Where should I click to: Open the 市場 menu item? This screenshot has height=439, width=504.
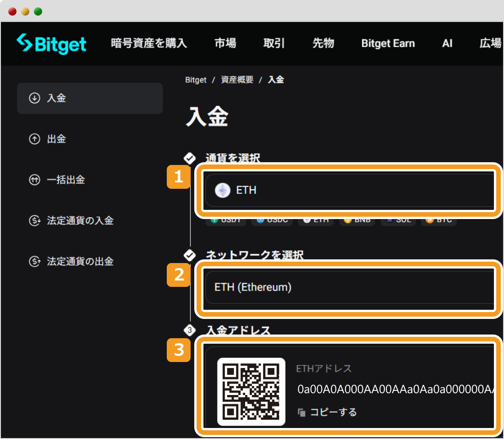click(225, 43)
